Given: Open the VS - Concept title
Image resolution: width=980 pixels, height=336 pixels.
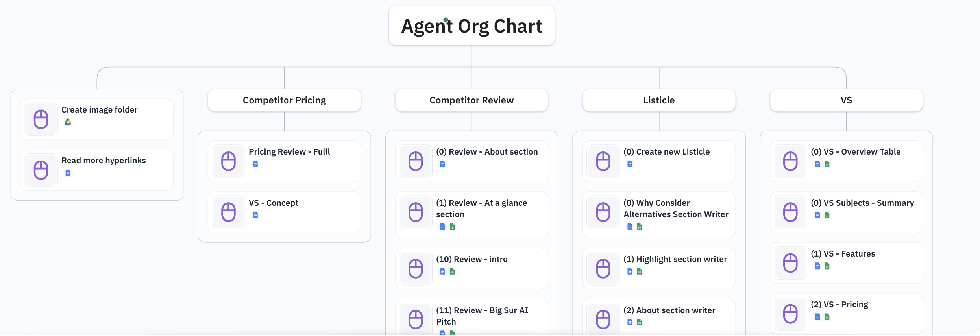Looking at the screenshot, I should (x=274, y=203).
